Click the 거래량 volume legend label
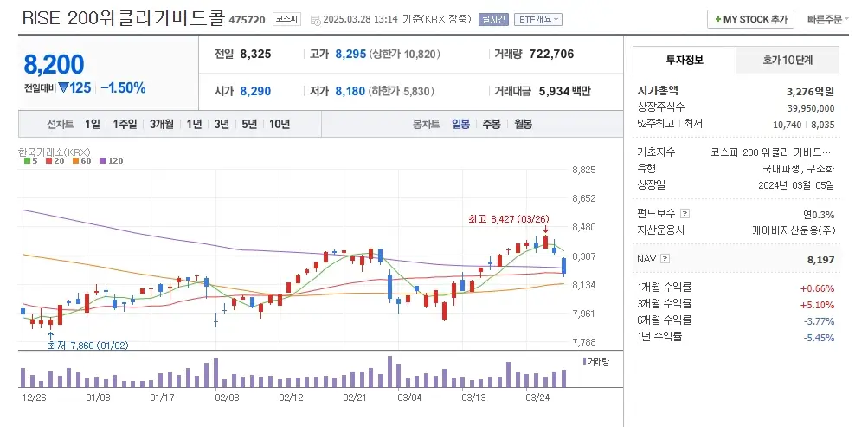 point(597,360)
